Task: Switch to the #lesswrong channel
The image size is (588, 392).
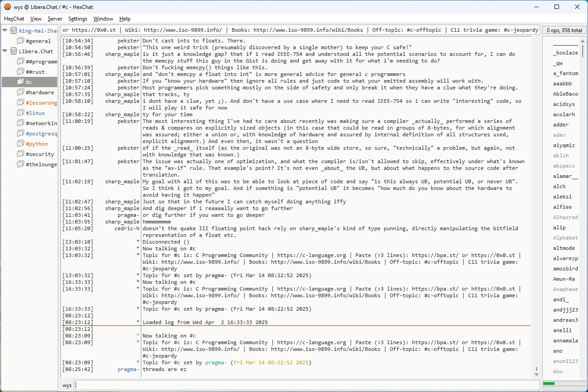Action: tap(41, 103)
